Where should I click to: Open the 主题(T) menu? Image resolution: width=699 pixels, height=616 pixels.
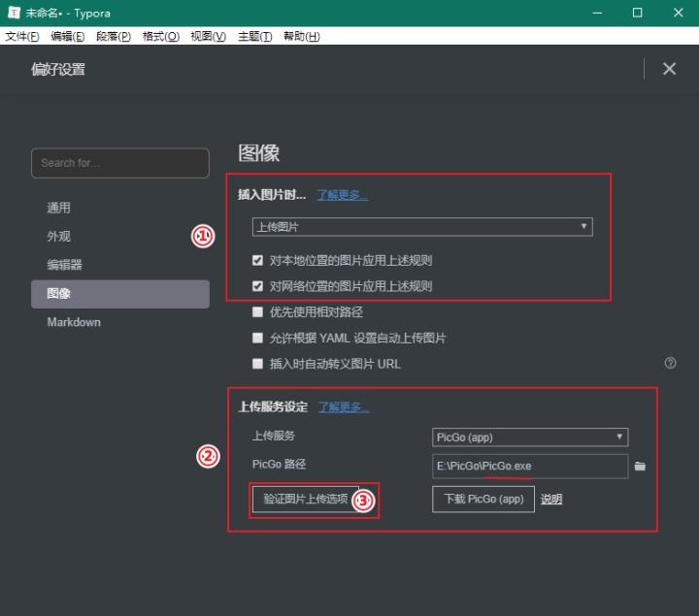point(254,37)
